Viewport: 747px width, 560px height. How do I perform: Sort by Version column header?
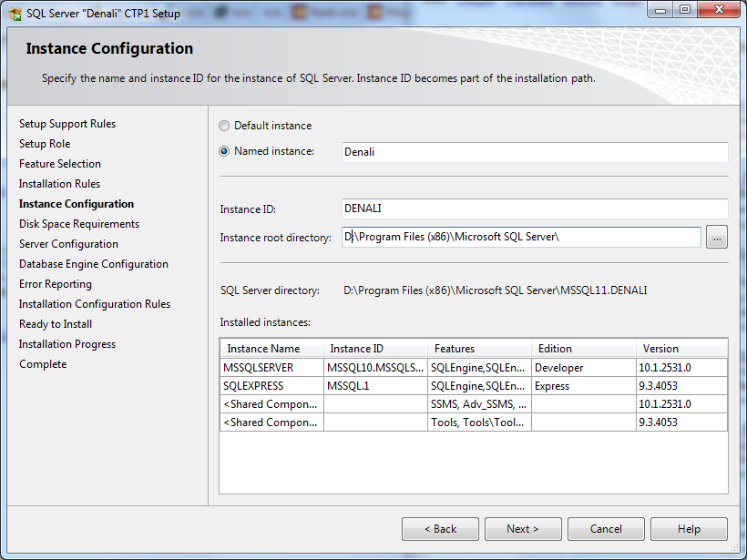pyautogui.click(x=681, y=349)
